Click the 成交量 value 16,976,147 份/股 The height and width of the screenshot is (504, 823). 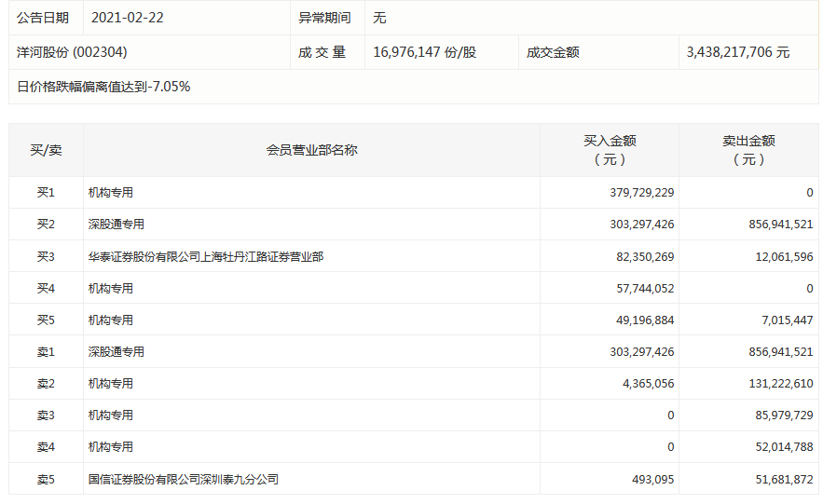(424, 52)
